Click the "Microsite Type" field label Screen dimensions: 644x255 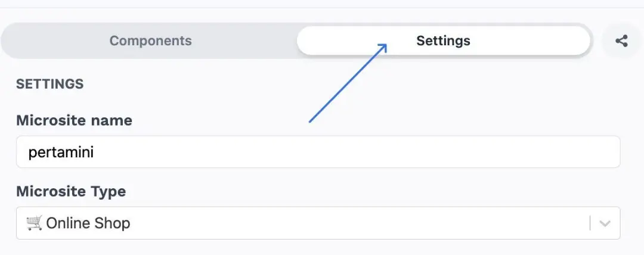pos(71,192)
